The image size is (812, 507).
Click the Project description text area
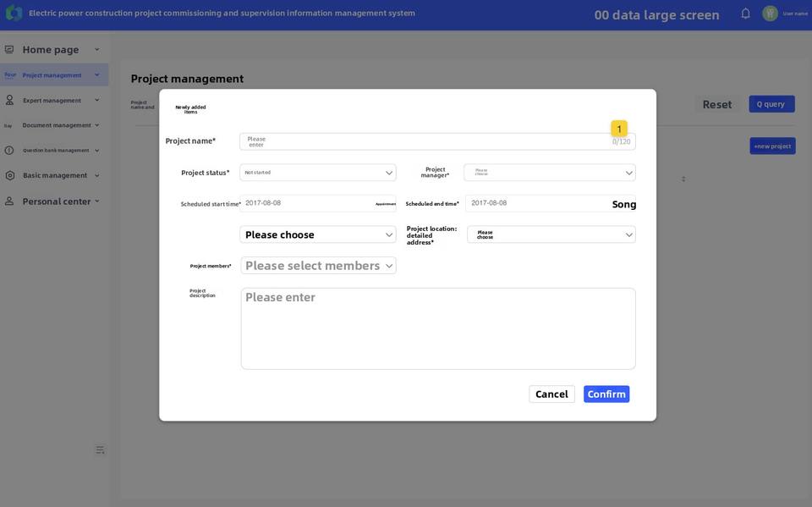pos(438,328)
